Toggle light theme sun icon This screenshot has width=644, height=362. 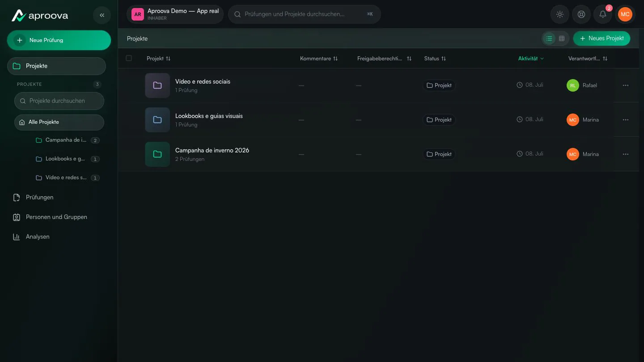tap(560, 14)
